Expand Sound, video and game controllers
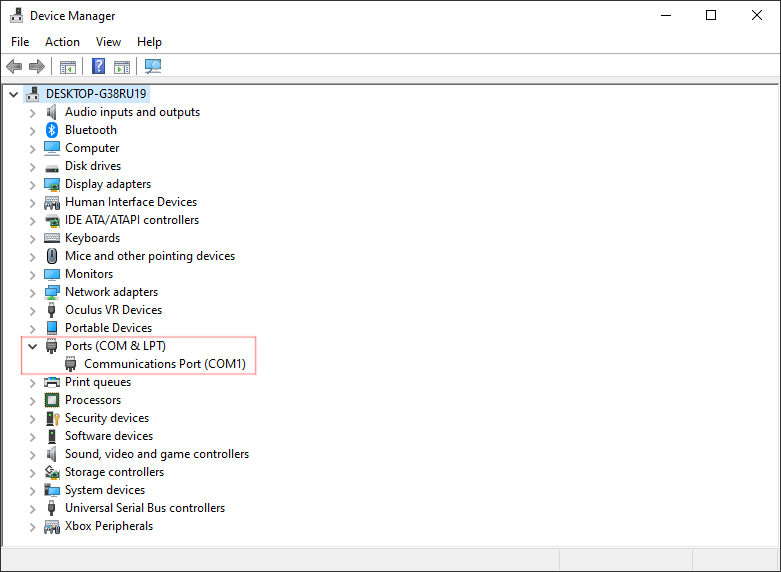The height and width of the screenshot is (572, 781). 33,455
